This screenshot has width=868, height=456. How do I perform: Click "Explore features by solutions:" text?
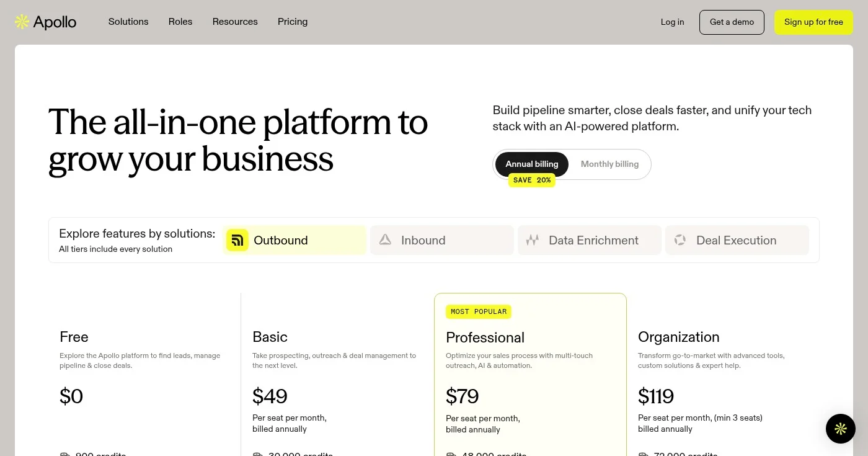pos(137,234)
